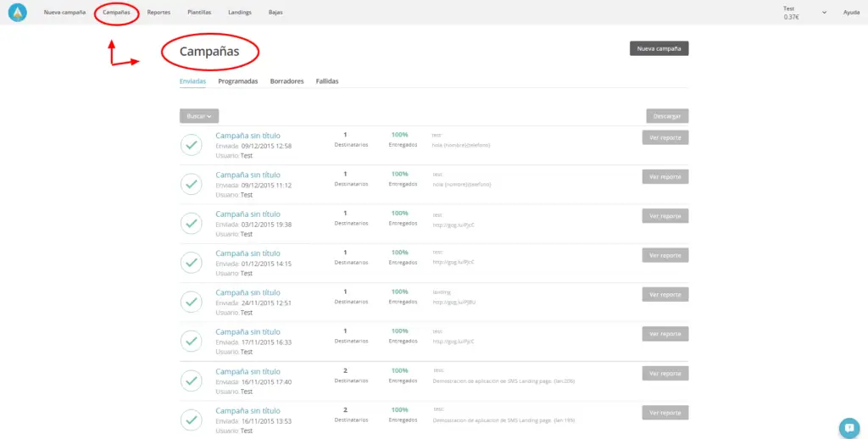Screen dimensions: 868x439
Task: Expand the Buscar dropdown
Action: pos(199,115)
